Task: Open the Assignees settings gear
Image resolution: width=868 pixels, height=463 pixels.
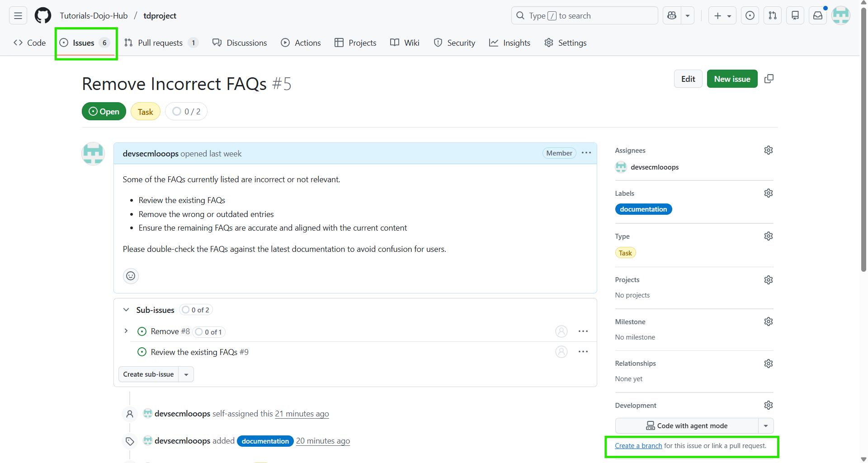Action: [769, 150]
